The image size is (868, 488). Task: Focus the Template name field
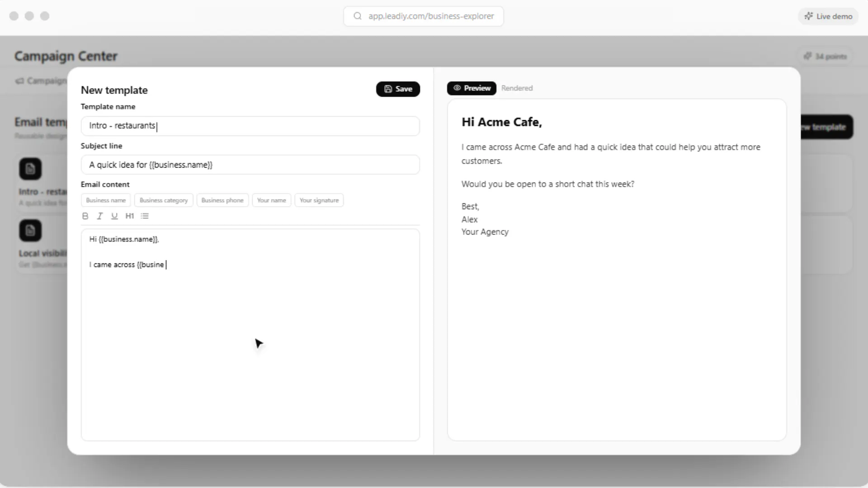coord(250,126)
